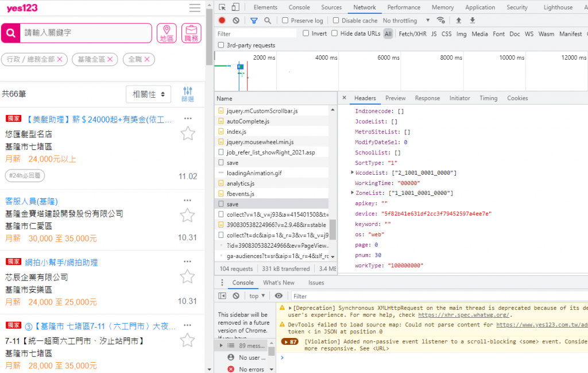Star the 7-11 六工門市 job listing

(x=187, y=340)
